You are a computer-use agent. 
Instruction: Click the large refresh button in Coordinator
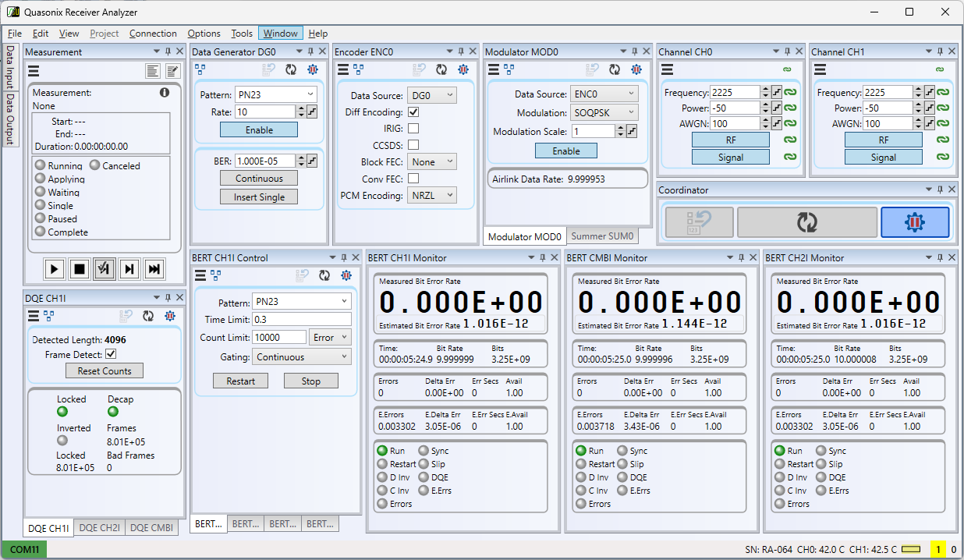point(806,222)
